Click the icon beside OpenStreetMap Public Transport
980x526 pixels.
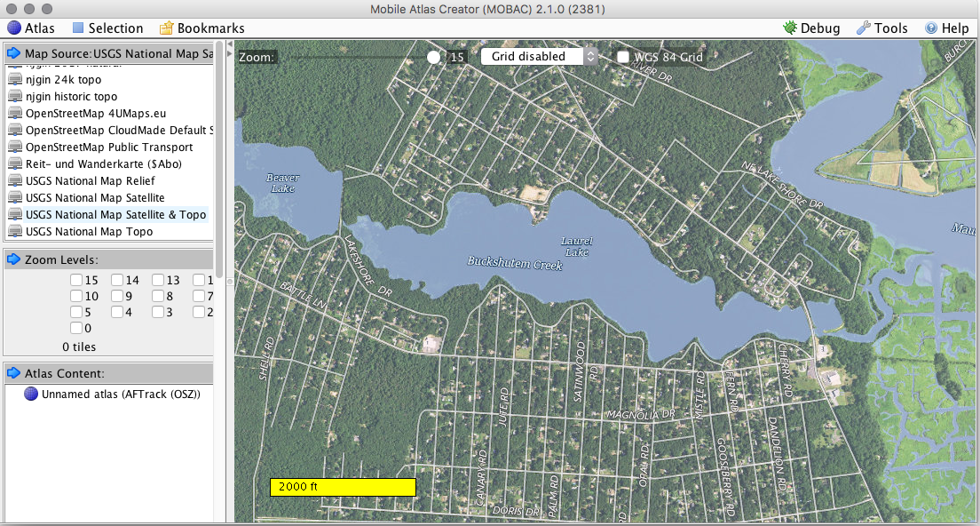point(15,147)
